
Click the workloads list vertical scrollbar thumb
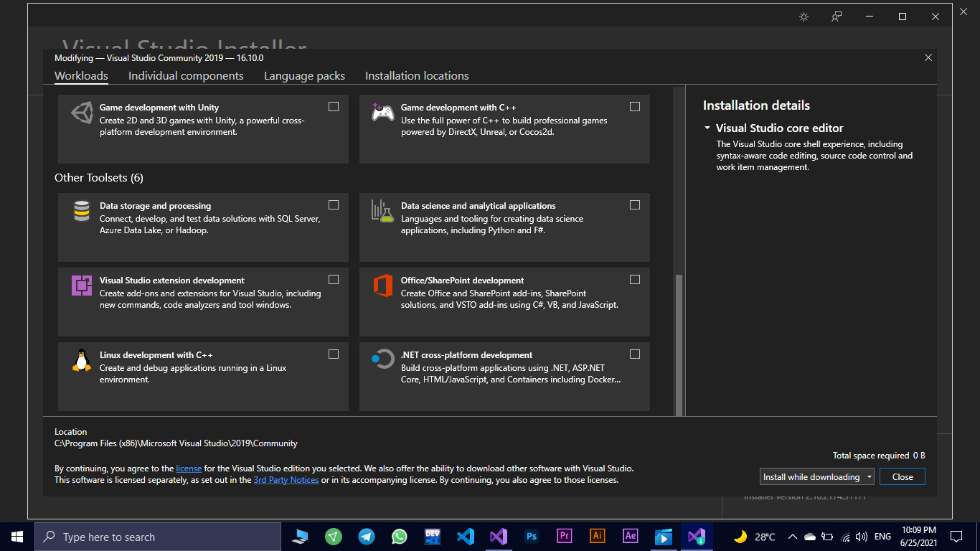[679, 344]
